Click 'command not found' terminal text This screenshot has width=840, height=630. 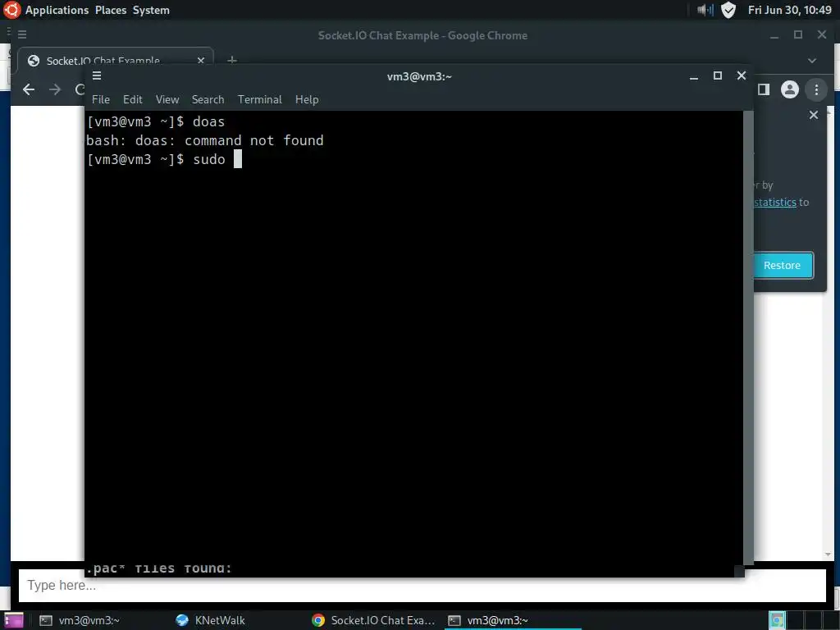[x=254, y=140]
